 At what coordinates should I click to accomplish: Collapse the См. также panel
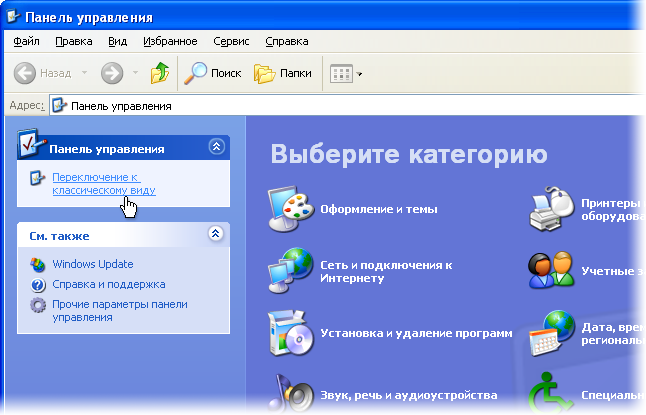tap(215, 234)
